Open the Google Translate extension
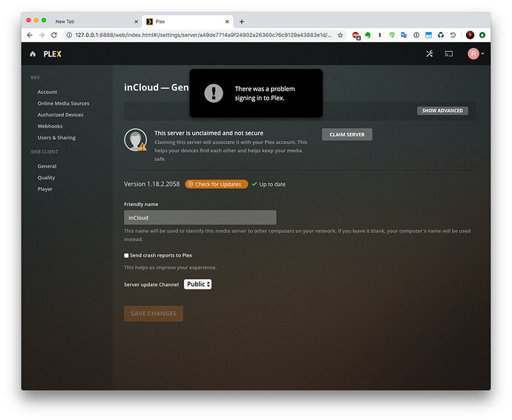Image resolution: width=512 pixels, height=420 pixels. [x=404, y=35]
